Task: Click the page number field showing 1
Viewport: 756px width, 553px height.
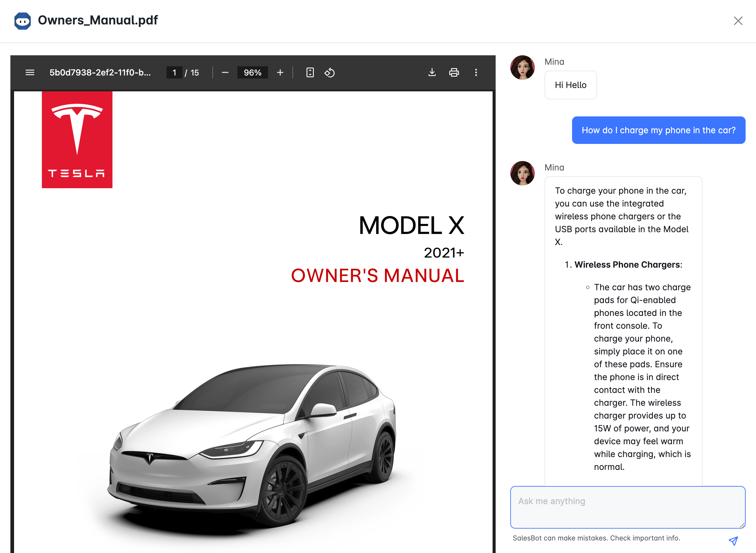Action: tap(174, 73)
